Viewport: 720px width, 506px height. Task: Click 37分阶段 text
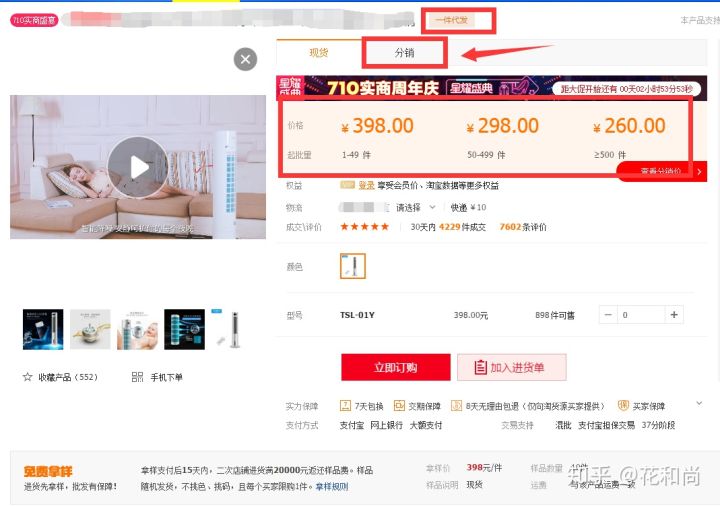pyautogui.click(x=658, y=426)
